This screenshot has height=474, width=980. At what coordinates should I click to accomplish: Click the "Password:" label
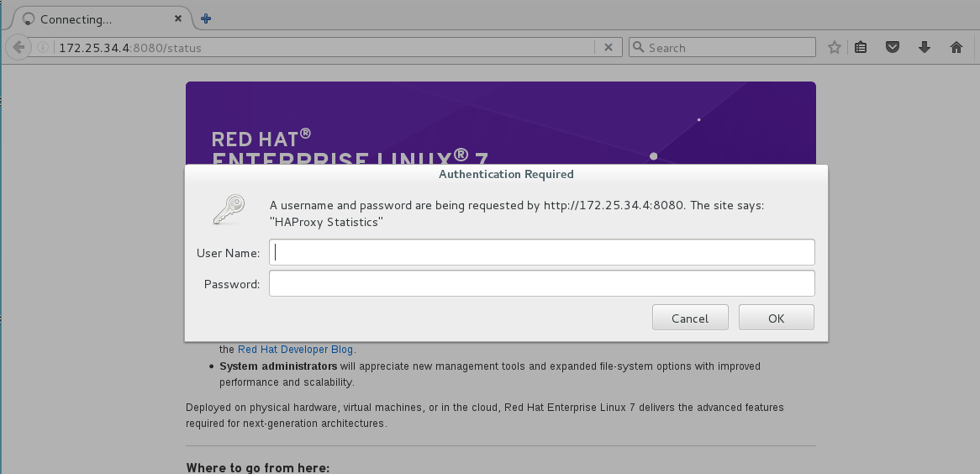tap(232, 285)
